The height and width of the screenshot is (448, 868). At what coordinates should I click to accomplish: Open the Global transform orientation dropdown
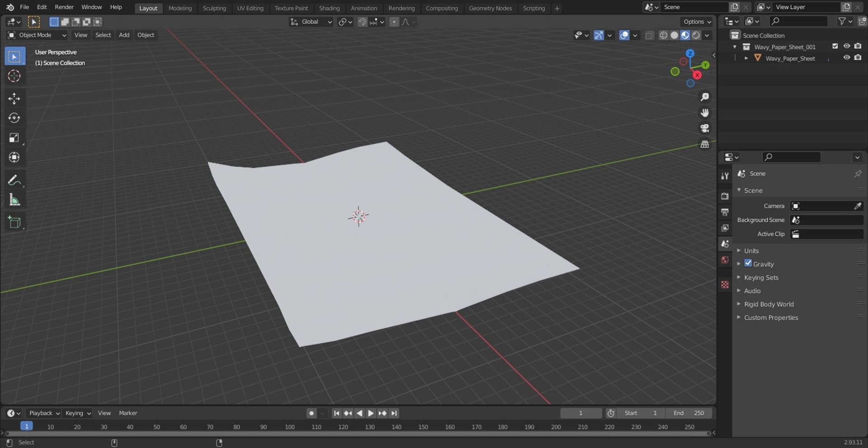(x=311, y=22)
